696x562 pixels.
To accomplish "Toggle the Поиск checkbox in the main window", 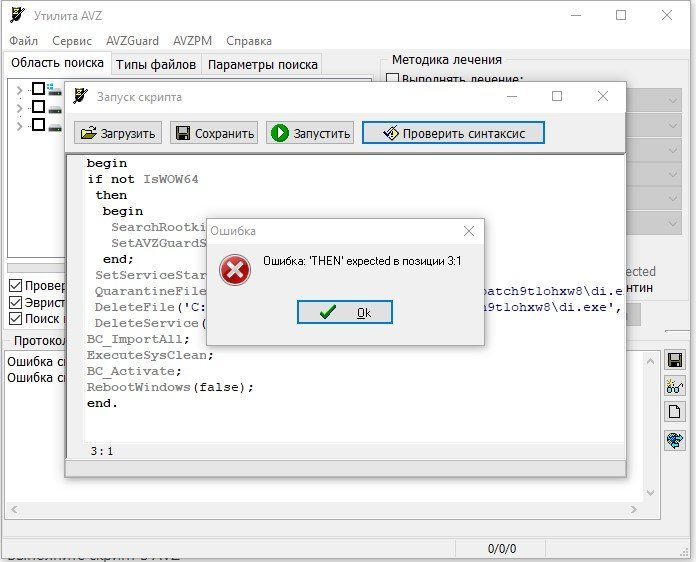I will point(16,319).
